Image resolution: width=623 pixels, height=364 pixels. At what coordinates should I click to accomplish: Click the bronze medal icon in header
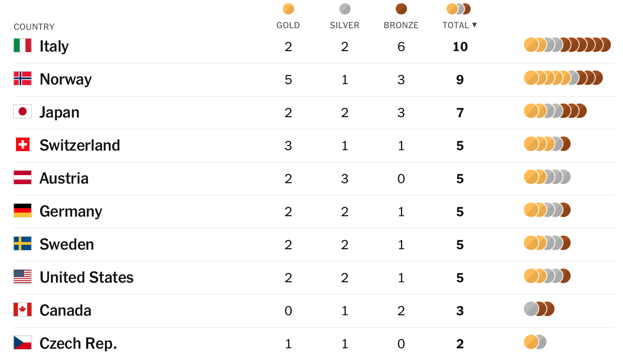tap(401, 9)
